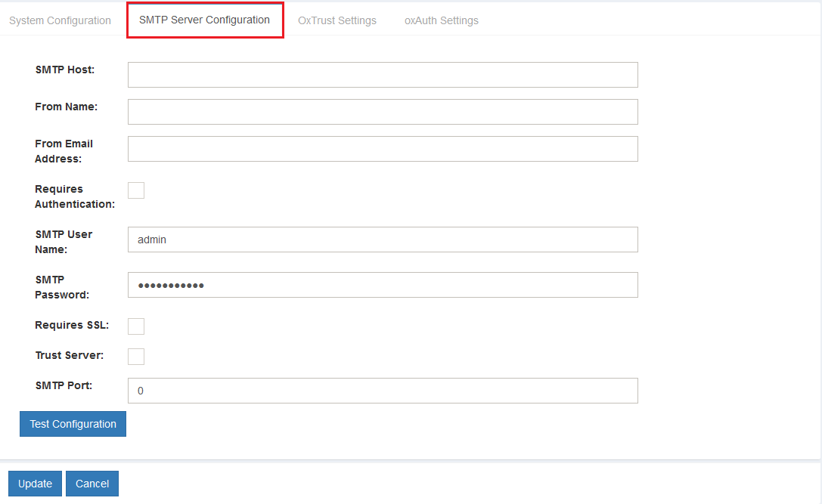
Task: Click the Test Configuration button
Action: [73, 423]
